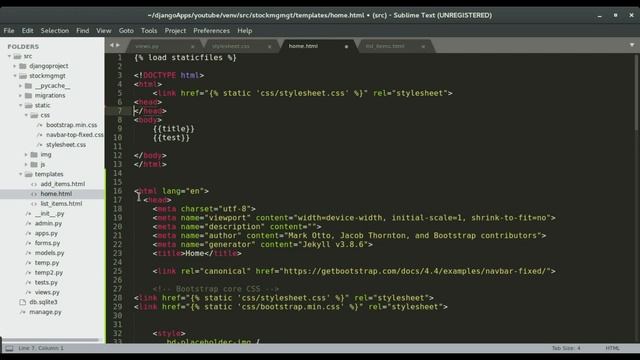Open the File menu
This screenshot has width=640, height=360.
(9, 31)
